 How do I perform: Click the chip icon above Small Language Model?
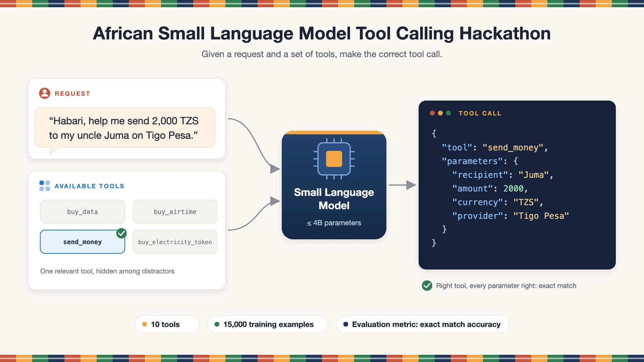(334, 159)
